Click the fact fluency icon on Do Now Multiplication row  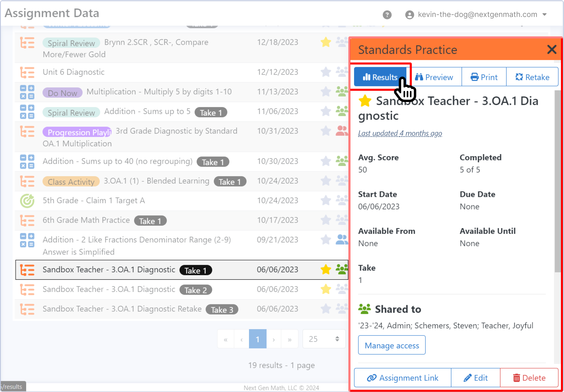[x=27, y=92]
